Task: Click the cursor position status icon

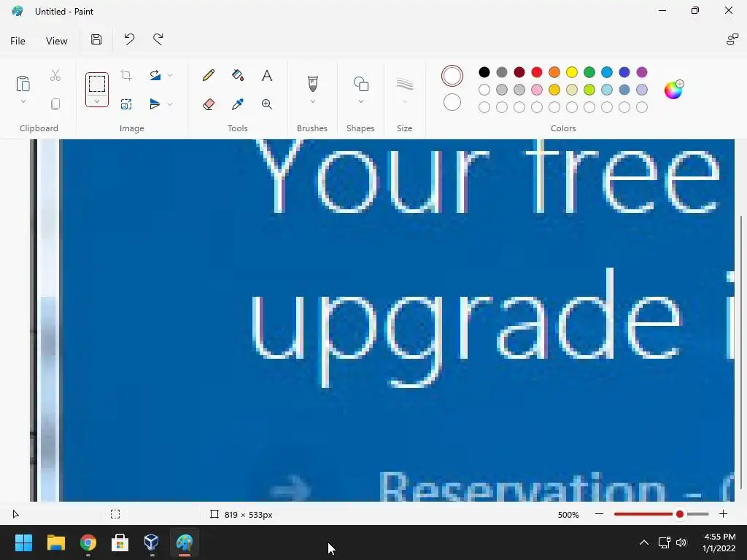Action: coord(16,514)
